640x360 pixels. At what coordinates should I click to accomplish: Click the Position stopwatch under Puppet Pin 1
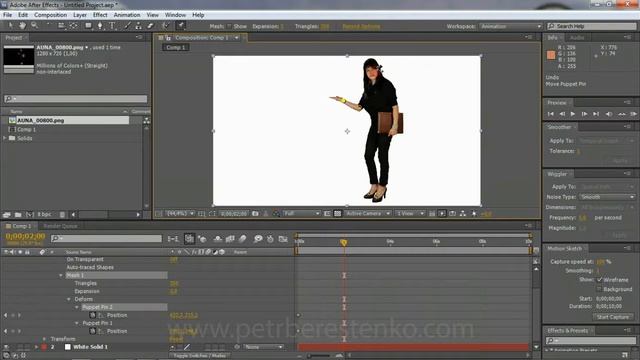(x=93, y=331)
